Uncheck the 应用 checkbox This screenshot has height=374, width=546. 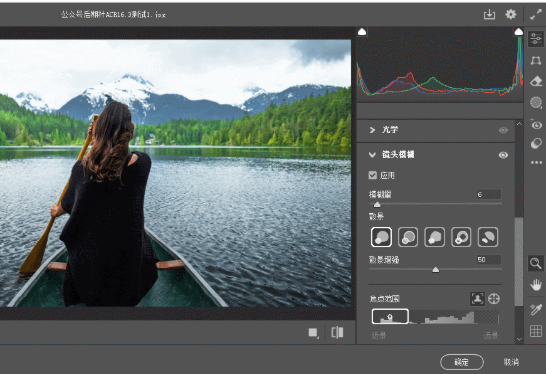pos(373,175)
